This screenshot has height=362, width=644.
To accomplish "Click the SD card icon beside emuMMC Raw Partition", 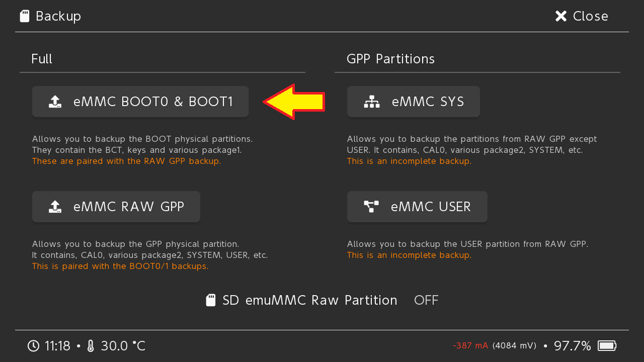I will point(211,301).
